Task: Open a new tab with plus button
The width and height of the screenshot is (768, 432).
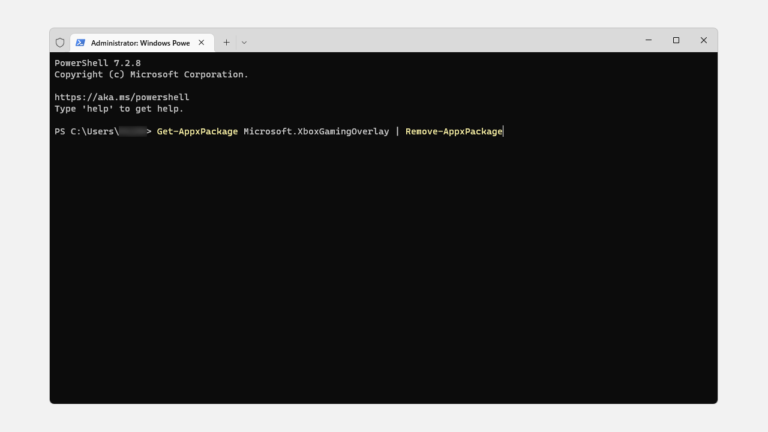Action: click(226, 42)
